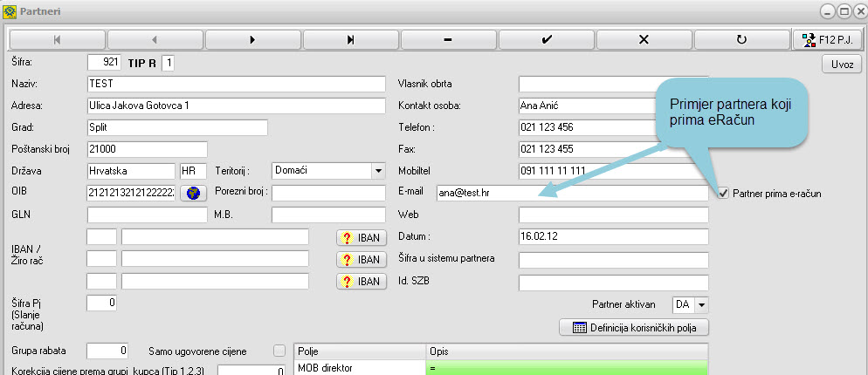The image size is (868, 375).
Task: Select the green MOB direktor Opis cell
Action: (x=564, y=369)
